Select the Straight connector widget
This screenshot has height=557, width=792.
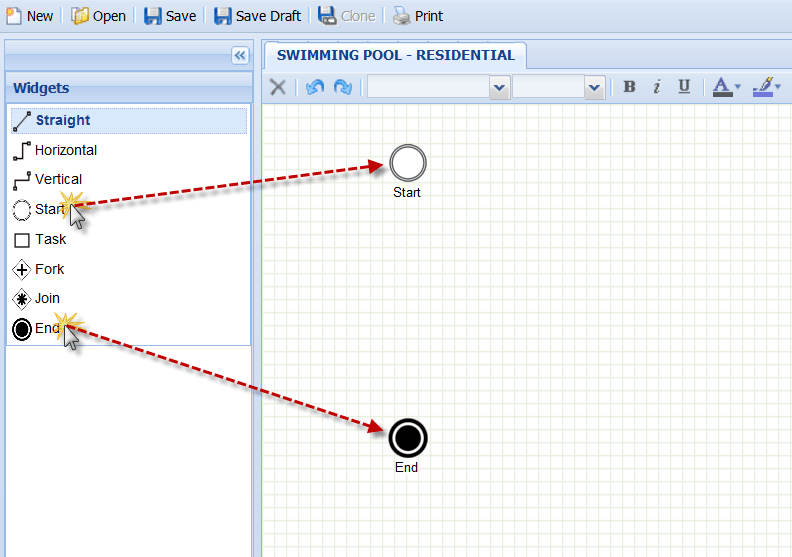[62, 120]
